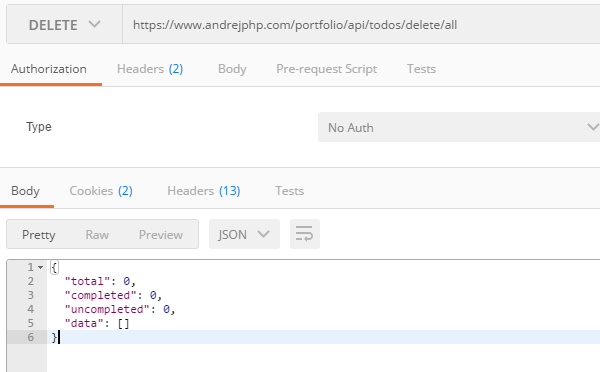Click the "data" key in the response
The height and width of the screenshot is (372, 600).
[84, 323]
